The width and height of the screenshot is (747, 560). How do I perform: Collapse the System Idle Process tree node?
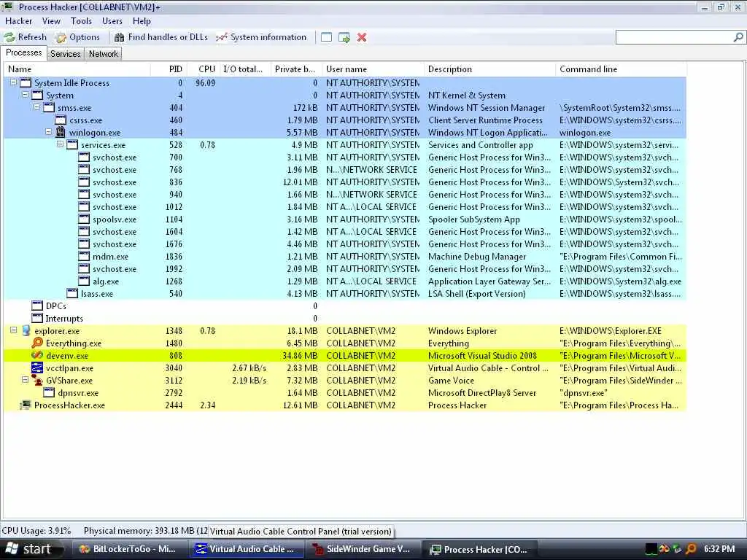click(14, 82)
